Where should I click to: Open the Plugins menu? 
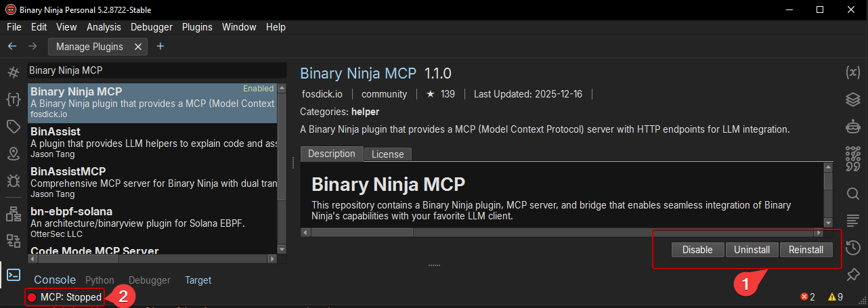click(197, 27)
